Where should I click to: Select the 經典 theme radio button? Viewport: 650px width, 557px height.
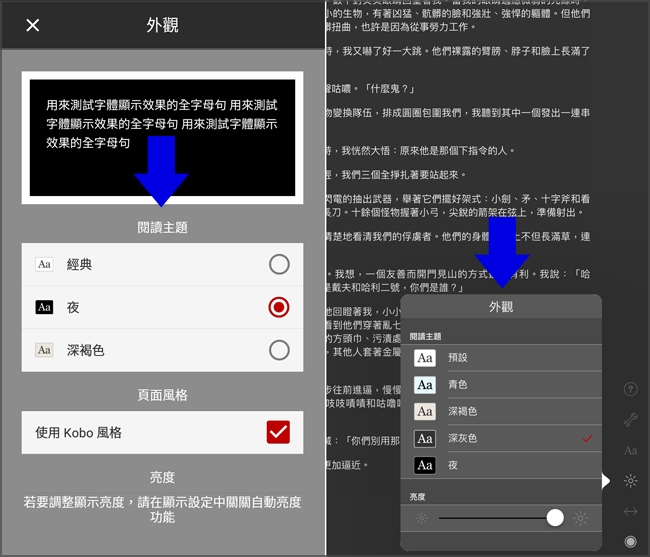(x=279, y=264)
